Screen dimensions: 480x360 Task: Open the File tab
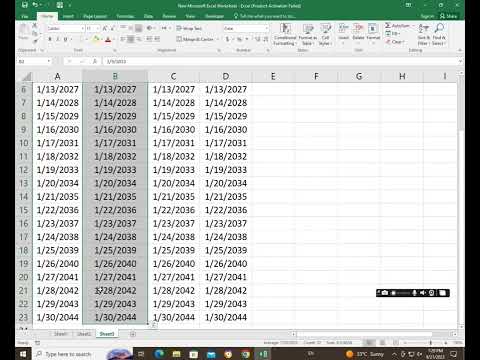25,16
